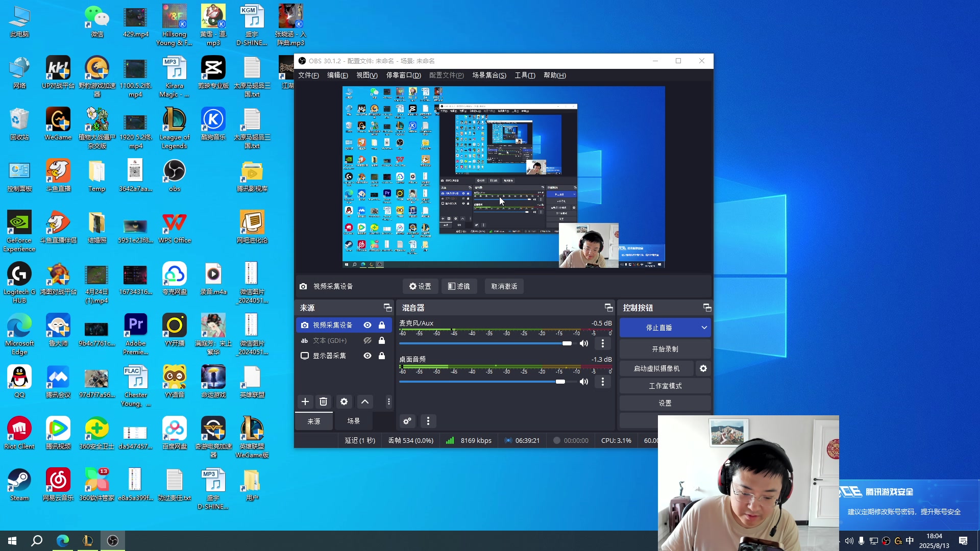The image size is (980, 551).
Task: Open GeForce Experience desktop icon
Action: point(19,232)
